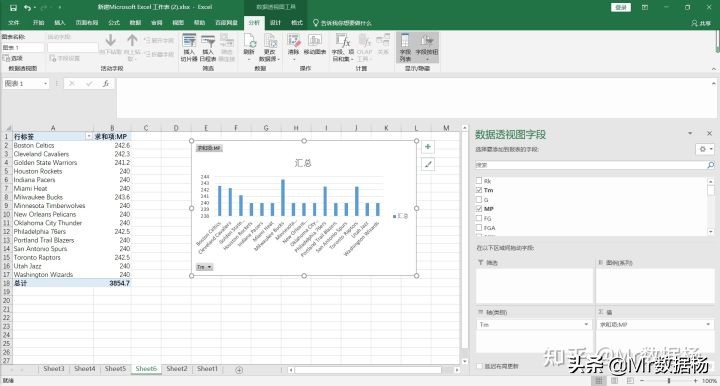Open the Tm axis field dropdown in pane

click(x=586, y=324)
